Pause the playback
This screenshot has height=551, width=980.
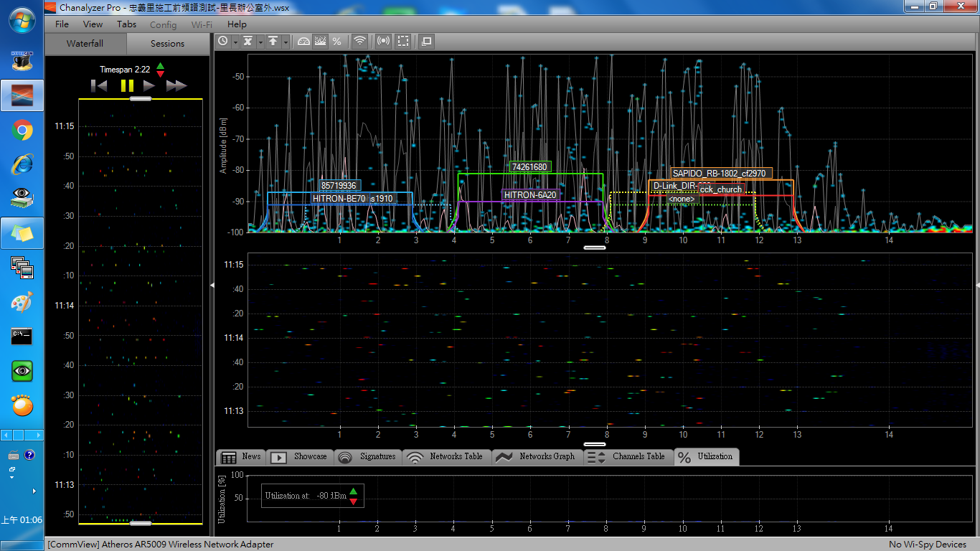point(127,86)
